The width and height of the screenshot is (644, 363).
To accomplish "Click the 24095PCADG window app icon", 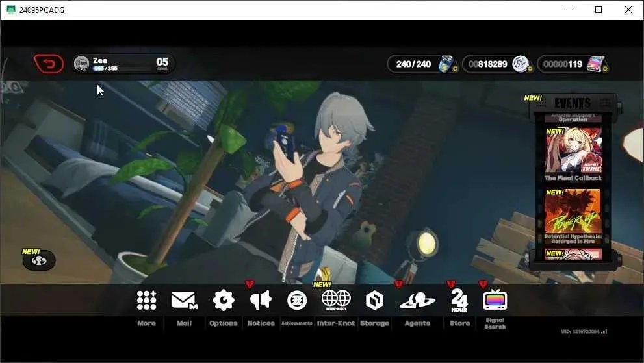I will point(11,10).
